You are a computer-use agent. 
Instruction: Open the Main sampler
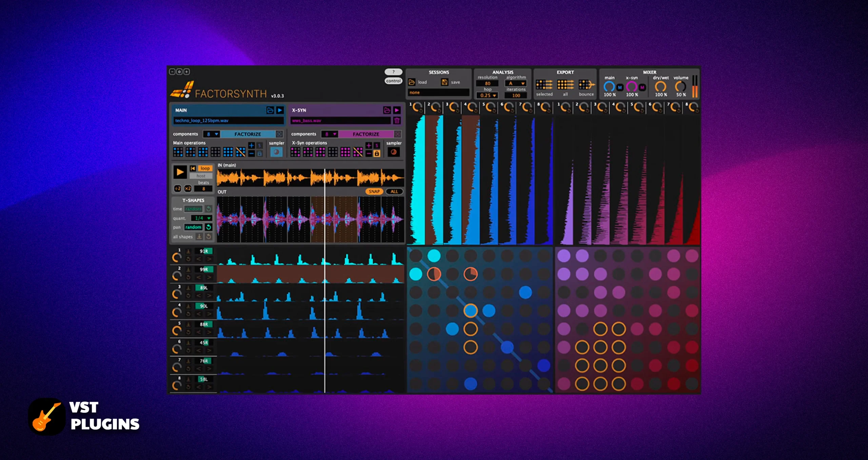coord(276,152)
